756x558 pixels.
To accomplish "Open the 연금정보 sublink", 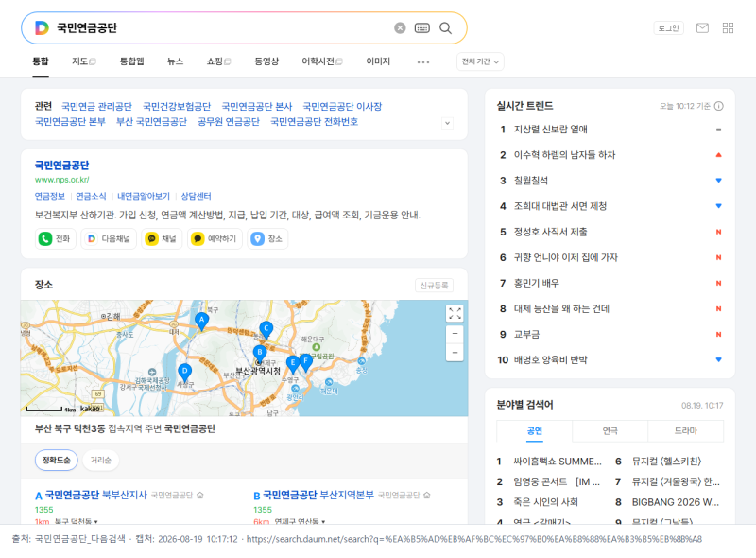I will click(50, 196).
